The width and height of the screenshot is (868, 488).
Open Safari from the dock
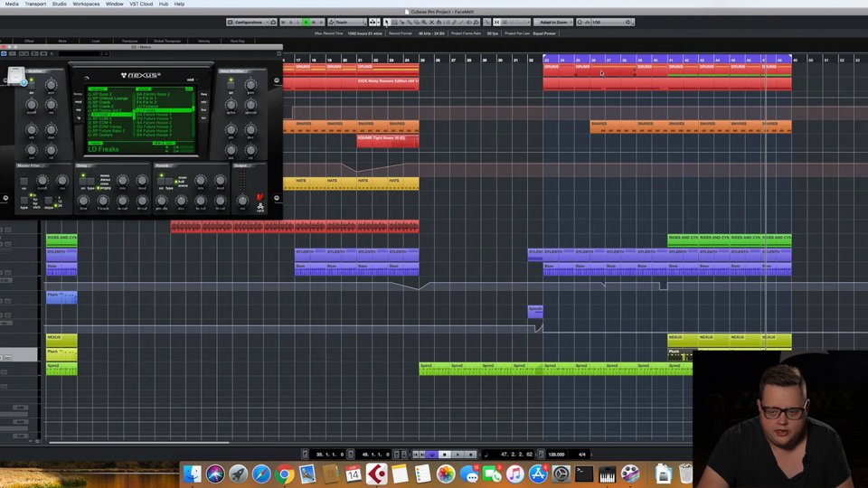tap(260, 474)
